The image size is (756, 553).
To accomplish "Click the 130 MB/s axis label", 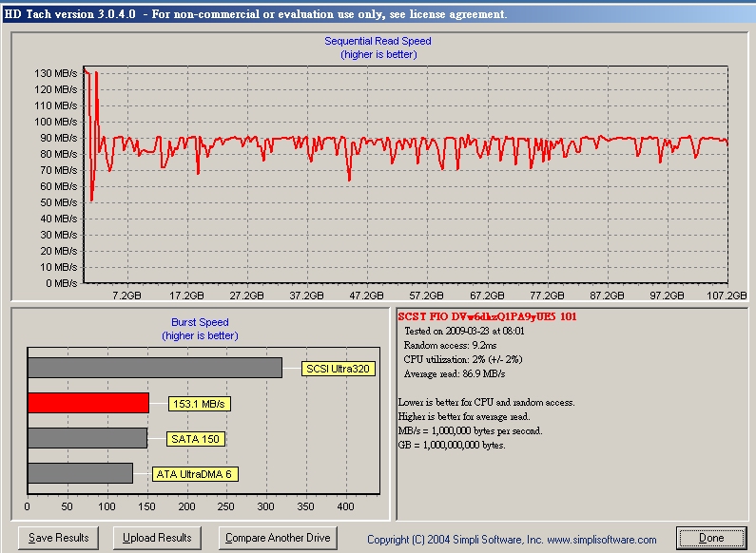I will (55, 73).
